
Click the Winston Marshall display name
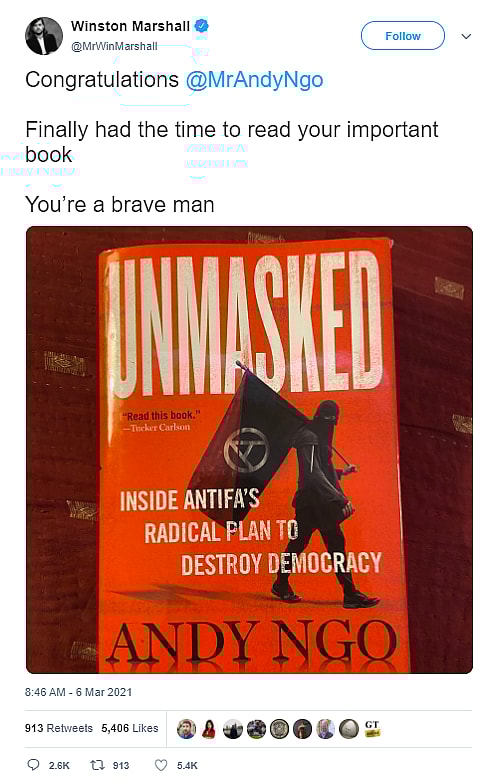tap(130, 26)
